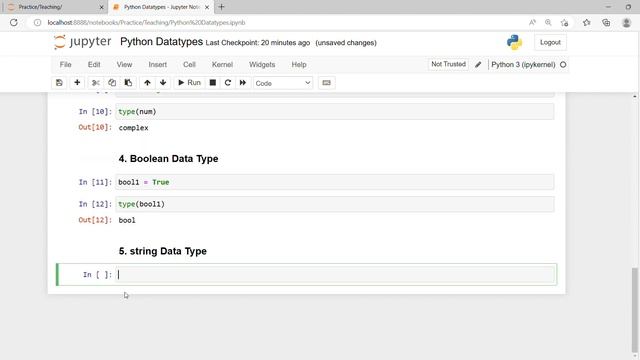Click the Logout button
This screenshot has width=640, height=360.
550,42
